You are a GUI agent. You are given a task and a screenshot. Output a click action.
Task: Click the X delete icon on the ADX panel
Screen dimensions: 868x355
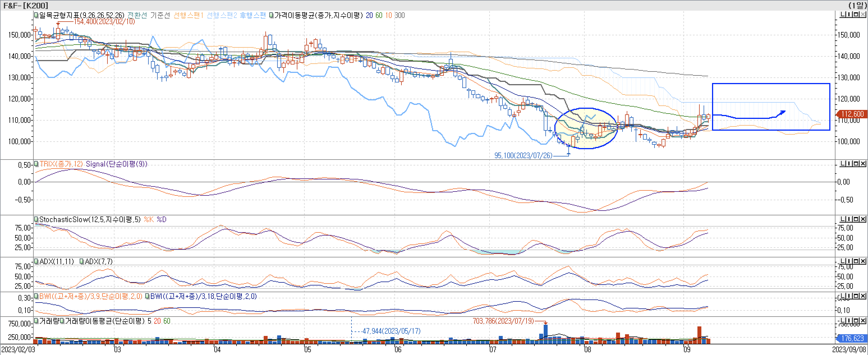863,262
